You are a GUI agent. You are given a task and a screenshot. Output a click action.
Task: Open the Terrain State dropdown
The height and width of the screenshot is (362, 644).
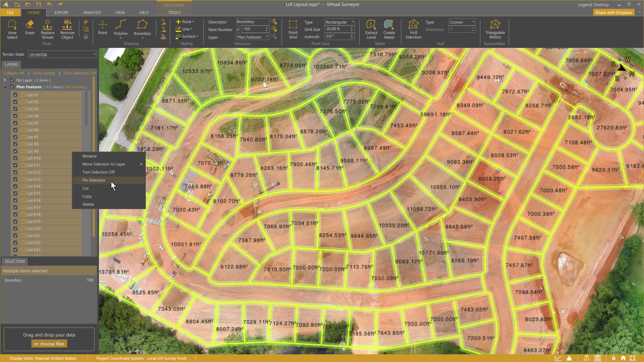pos(62,55)
